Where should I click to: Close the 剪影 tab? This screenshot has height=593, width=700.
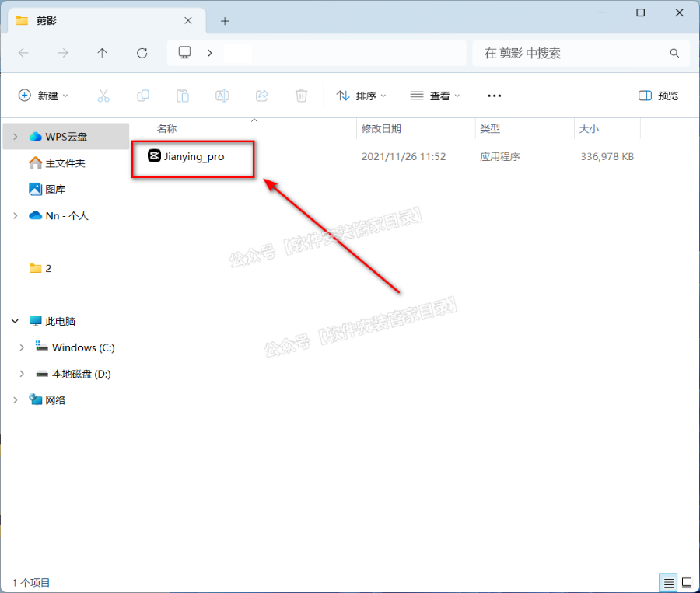[188, 20]
